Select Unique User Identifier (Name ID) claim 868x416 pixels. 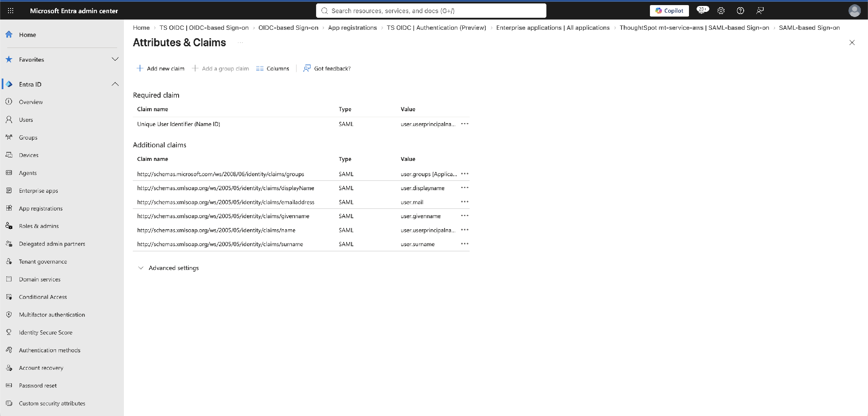click(179, 124)
